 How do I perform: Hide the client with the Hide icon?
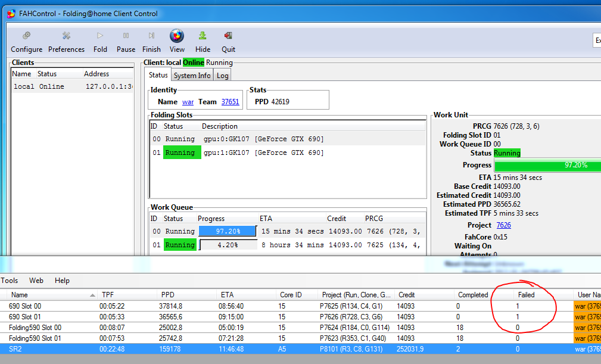(203, 36)
